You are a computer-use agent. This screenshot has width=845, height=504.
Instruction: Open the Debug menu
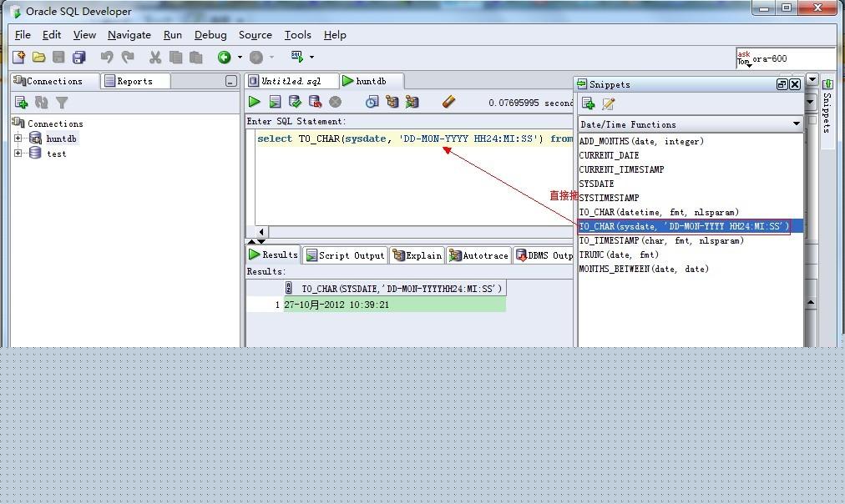click(x=210, y=35)
